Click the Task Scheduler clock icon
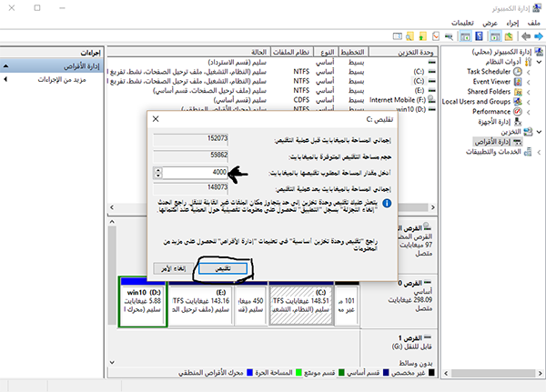This screenshot has height=392, width=546. click(518, 71)
